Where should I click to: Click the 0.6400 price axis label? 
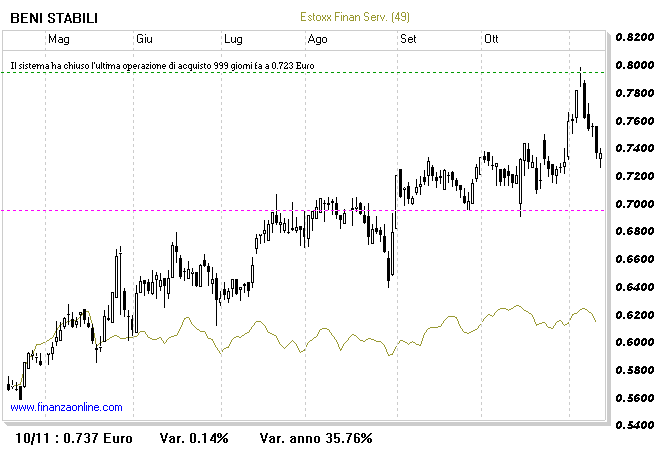635,287
